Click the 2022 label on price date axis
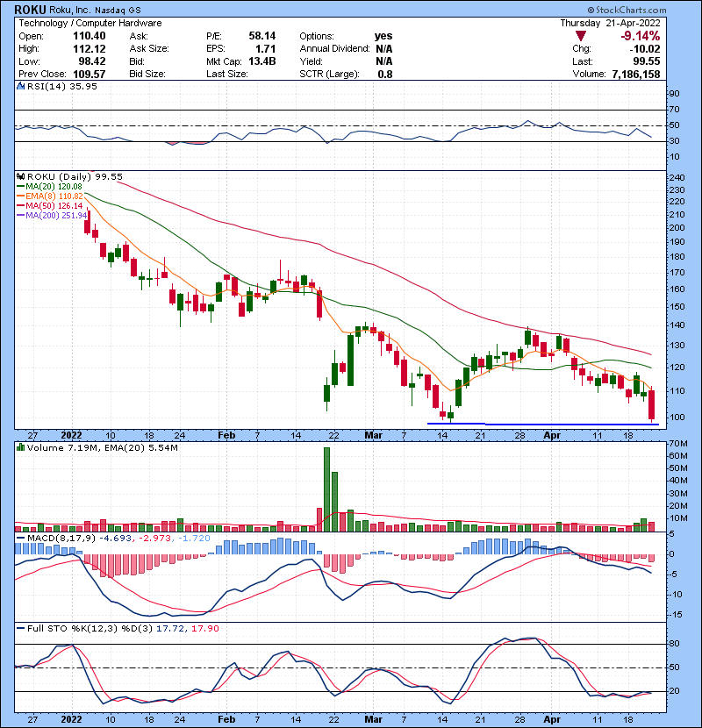 [71, 436]
